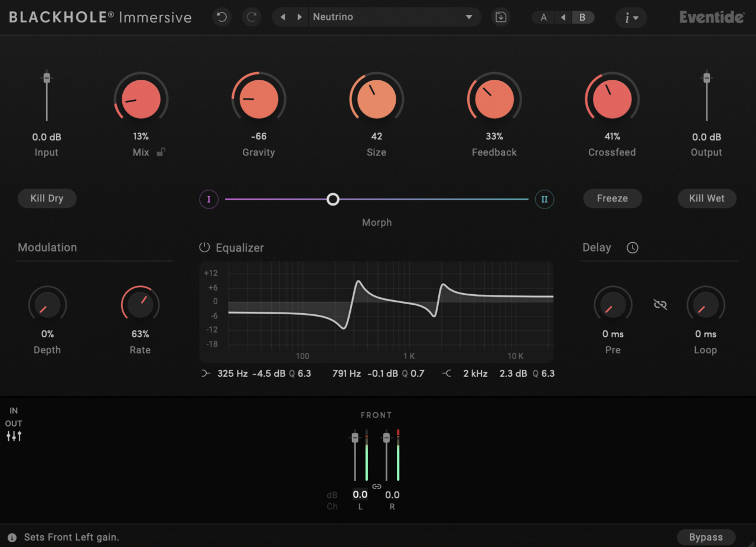
Task: Click the Output gain slider handle
Action: (x=706, y=78)
